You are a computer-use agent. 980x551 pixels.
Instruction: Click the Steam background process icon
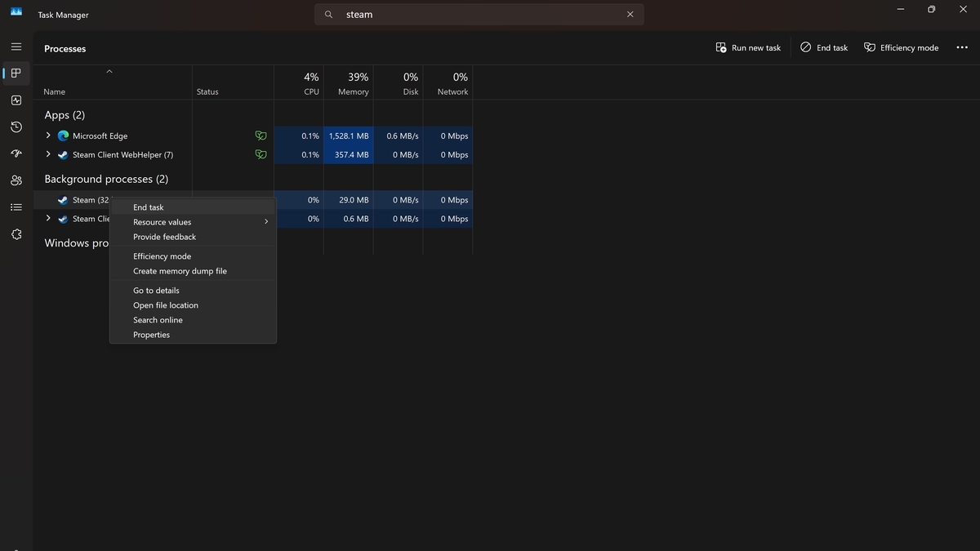click(63, 200)
